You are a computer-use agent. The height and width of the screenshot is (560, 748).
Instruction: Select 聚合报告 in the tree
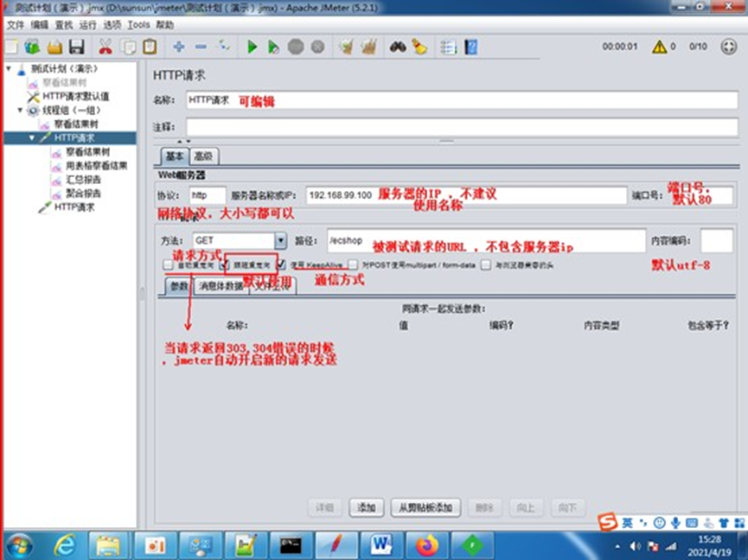tap(83, 194)
